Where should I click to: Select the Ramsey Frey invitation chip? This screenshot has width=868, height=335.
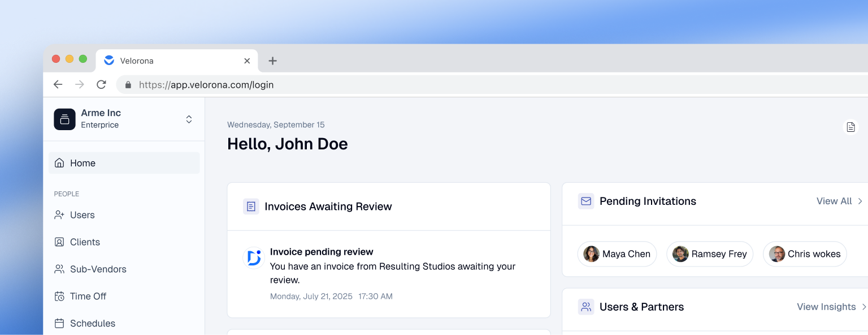coord(710,254)
